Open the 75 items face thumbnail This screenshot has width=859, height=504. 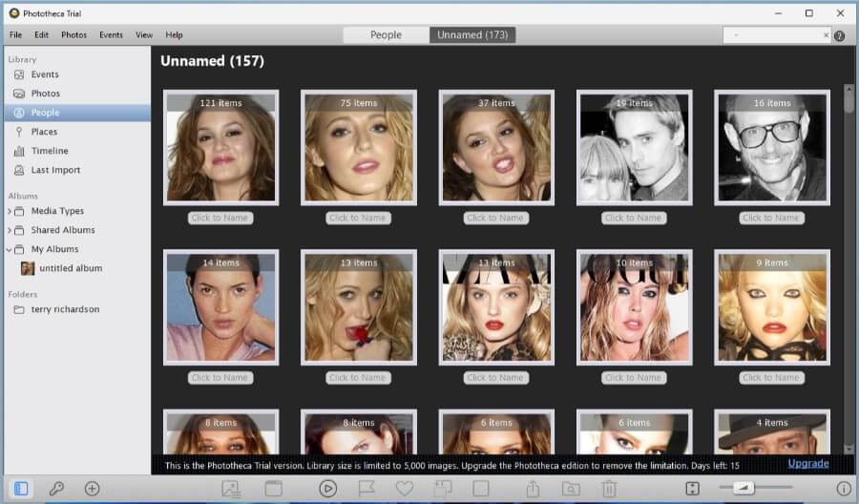point(358,147)
